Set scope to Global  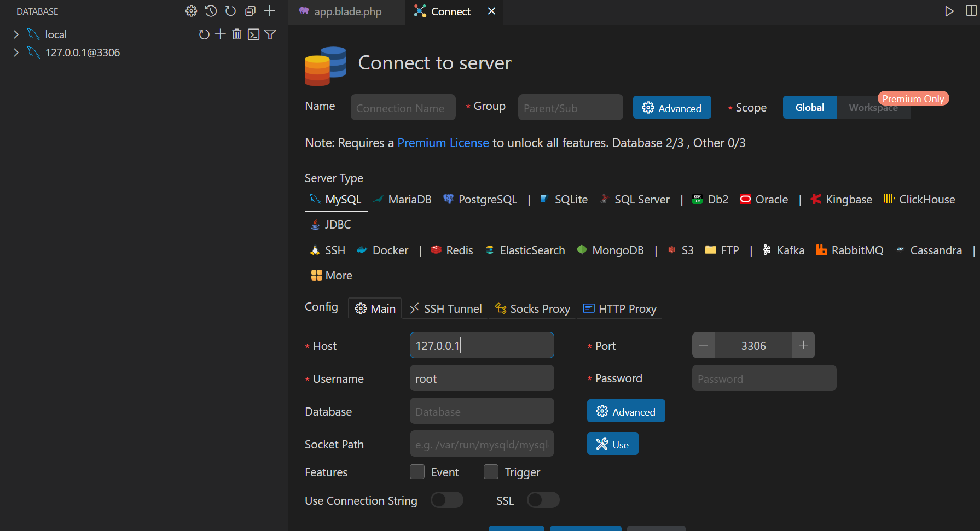810,108
